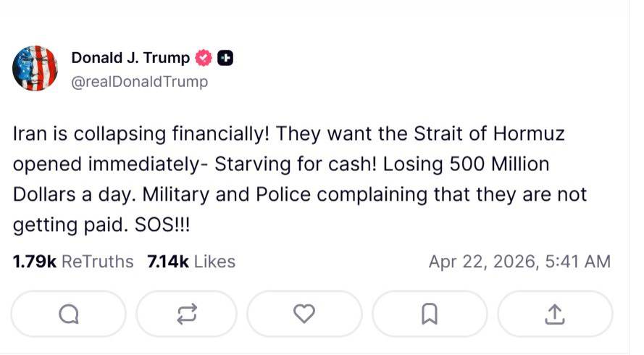
Task: Bookmark this post
Action: coord(430,314)
